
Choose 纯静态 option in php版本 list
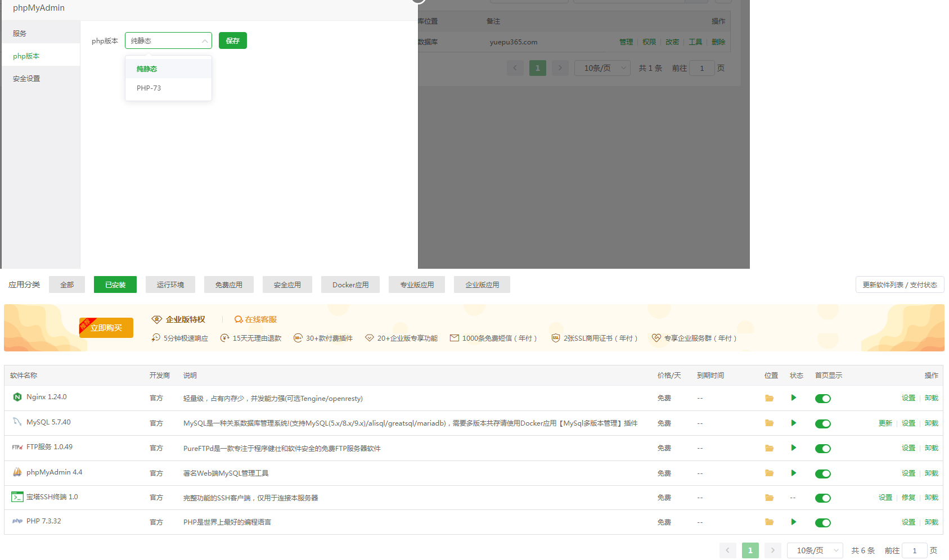pos(168,69)
